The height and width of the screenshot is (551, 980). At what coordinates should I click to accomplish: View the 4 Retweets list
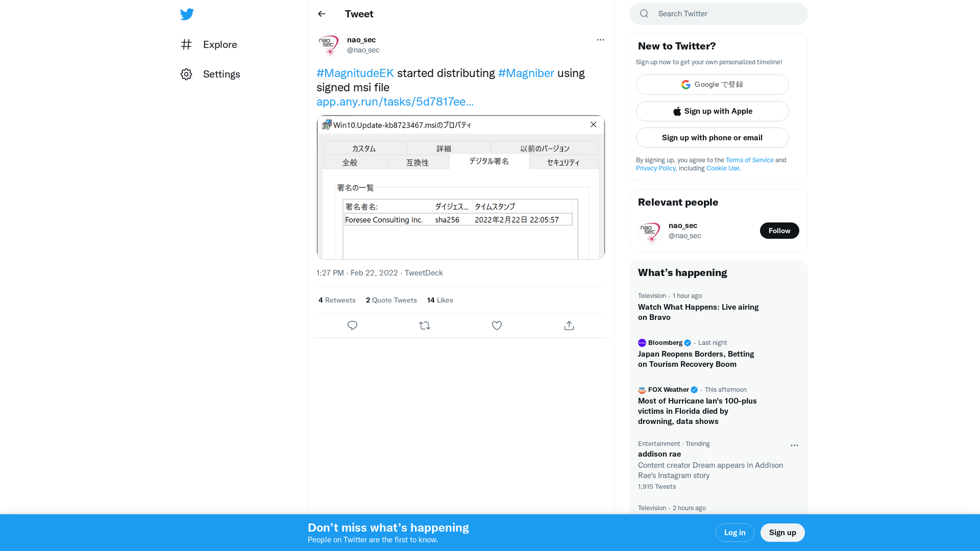337,300
